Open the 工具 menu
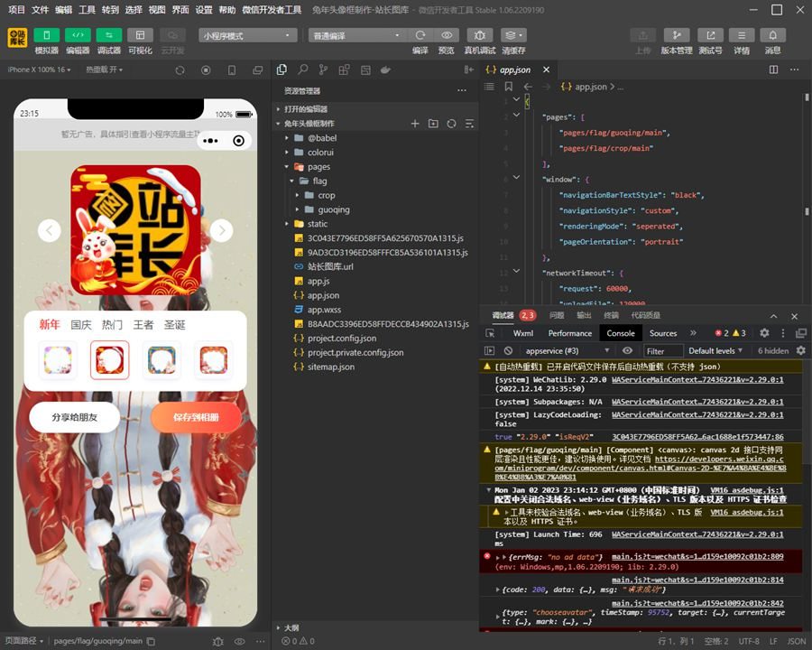 point(87,10)
